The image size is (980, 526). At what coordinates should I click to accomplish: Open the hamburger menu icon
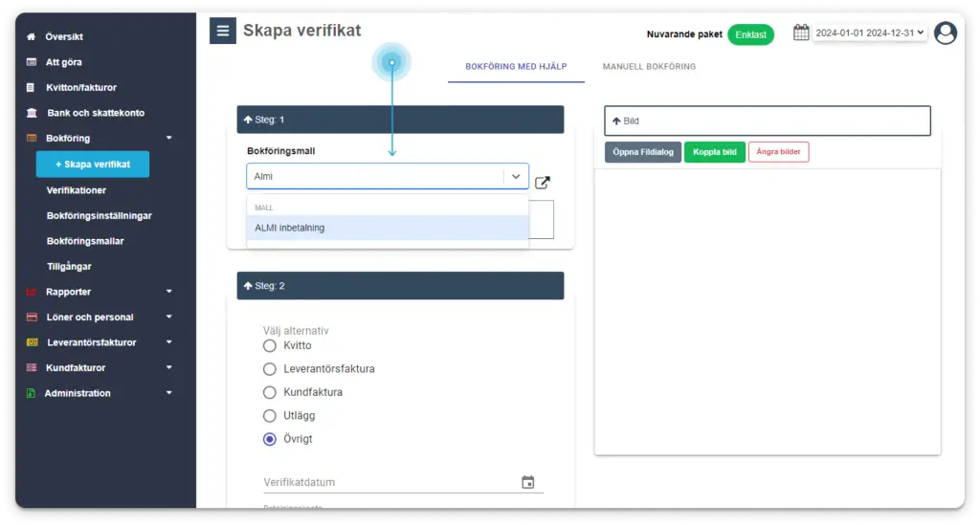click(x=222, y=31)
